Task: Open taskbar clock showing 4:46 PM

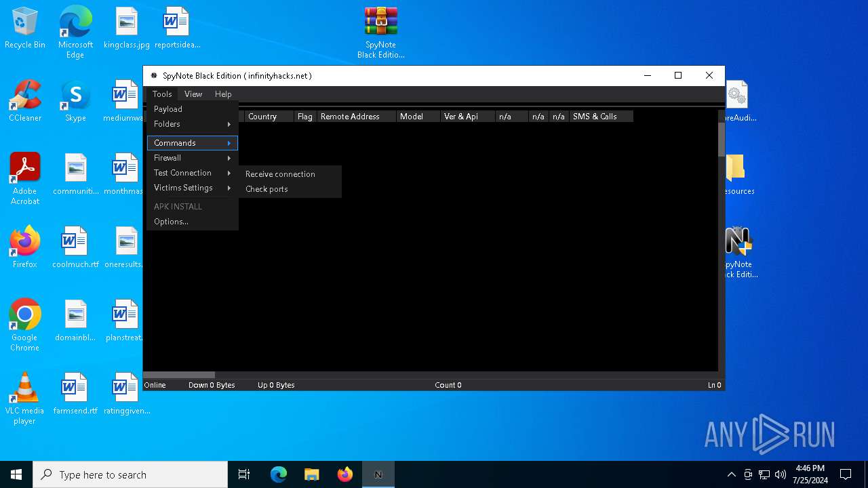Action: point(810,474)
